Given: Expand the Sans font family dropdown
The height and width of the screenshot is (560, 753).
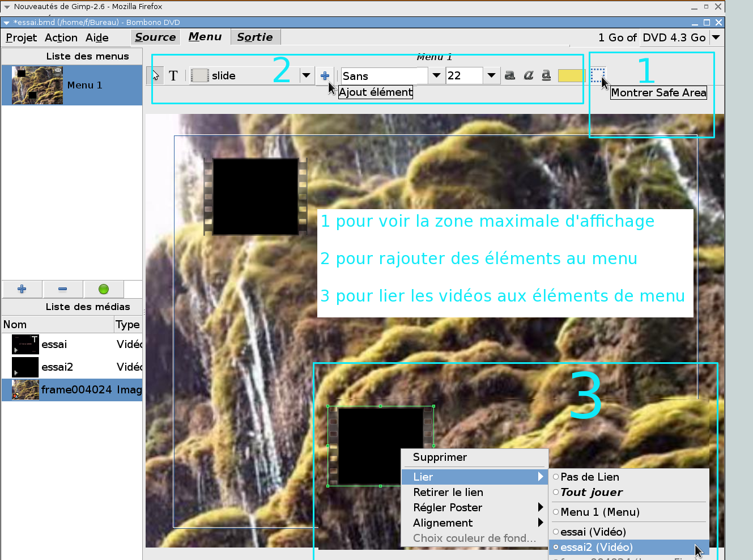Looking at the screenshot, I should (x=436, y=75).
